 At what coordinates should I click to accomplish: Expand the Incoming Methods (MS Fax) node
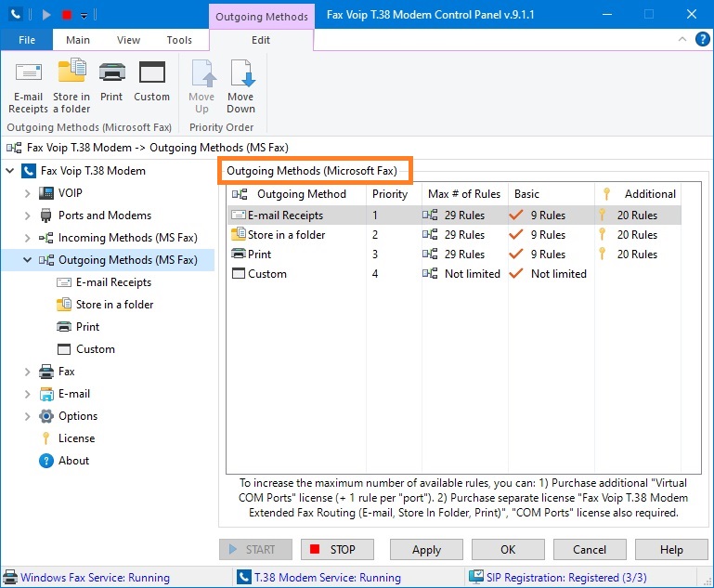coord(27,238)
